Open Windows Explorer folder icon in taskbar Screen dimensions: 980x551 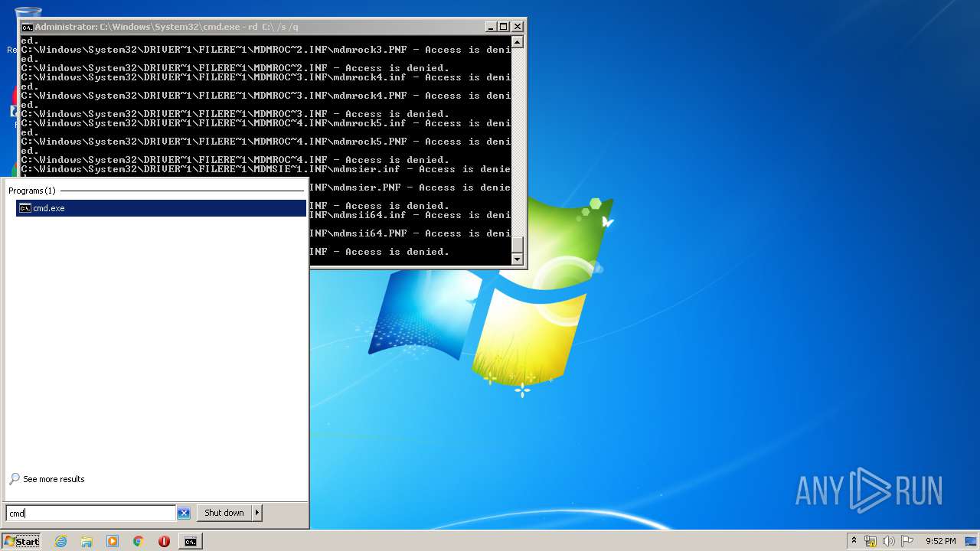point(87,541)
